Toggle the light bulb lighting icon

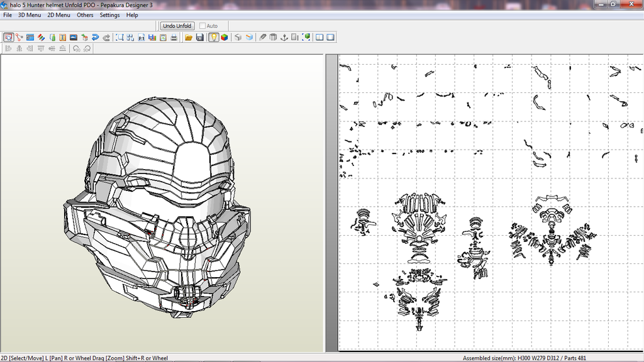(214, 37)
